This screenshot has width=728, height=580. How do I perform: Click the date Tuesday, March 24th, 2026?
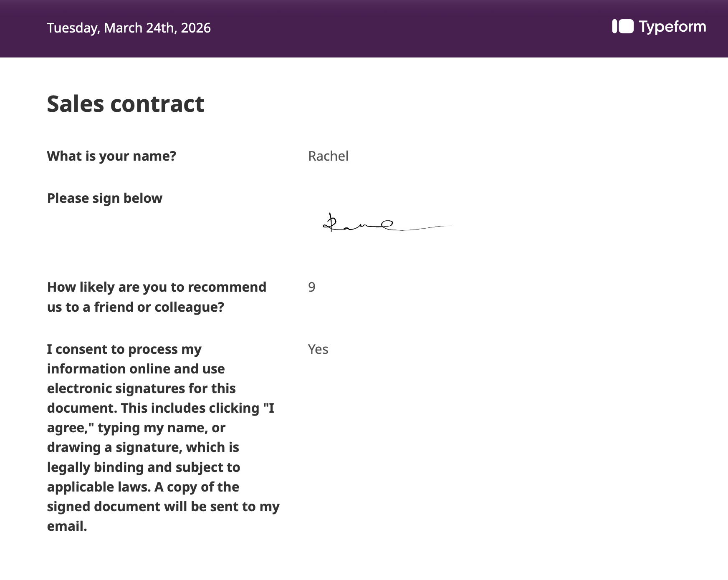point(129,28)
